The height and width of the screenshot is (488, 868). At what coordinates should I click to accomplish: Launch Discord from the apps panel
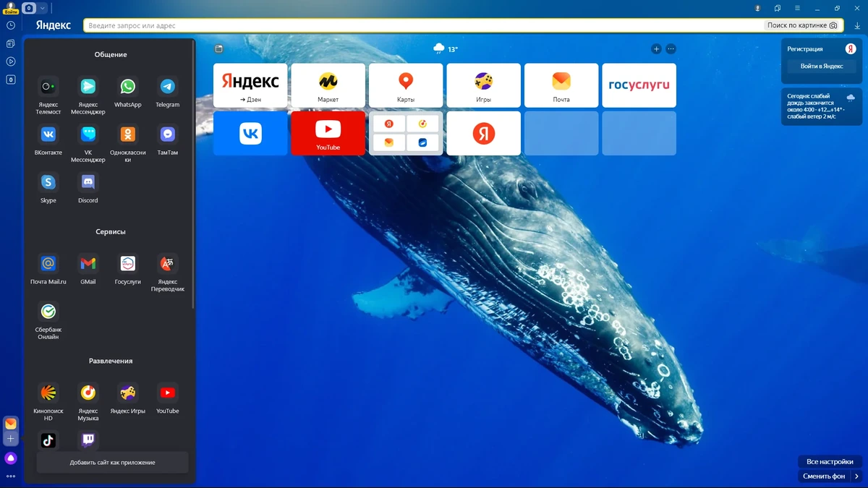(88, 182)
